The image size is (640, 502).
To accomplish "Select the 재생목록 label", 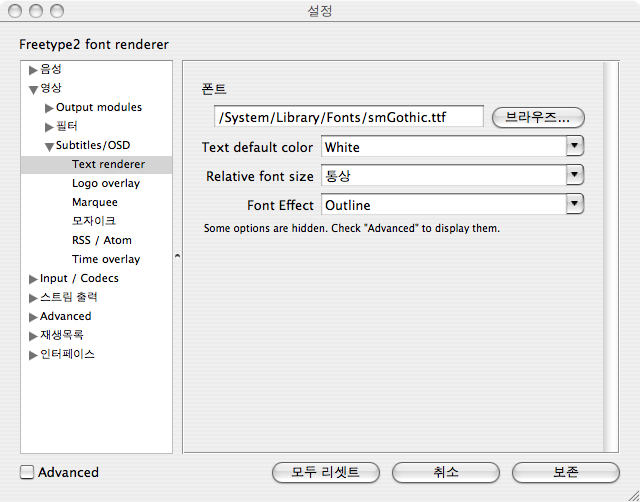I will coord(62,335).
